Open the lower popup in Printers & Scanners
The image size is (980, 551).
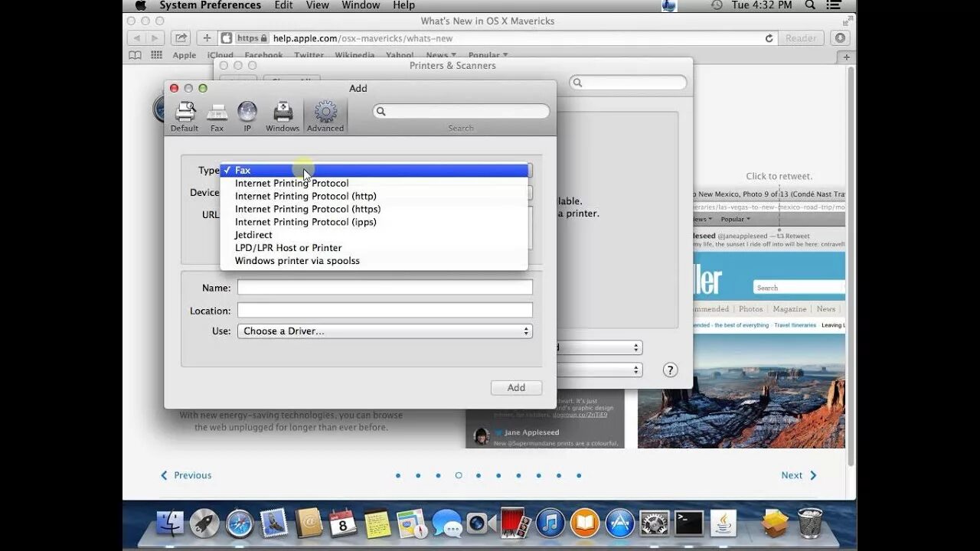(x=599, y=370)
